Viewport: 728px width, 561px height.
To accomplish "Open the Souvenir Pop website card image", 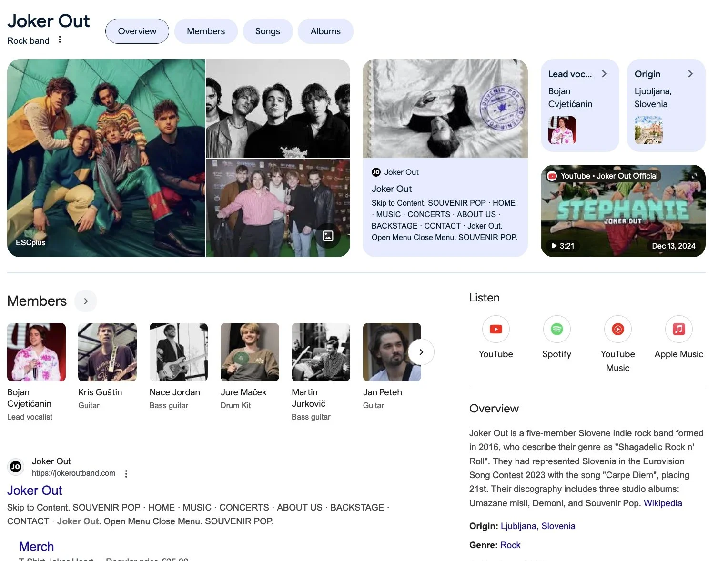I will click(445, 109).
